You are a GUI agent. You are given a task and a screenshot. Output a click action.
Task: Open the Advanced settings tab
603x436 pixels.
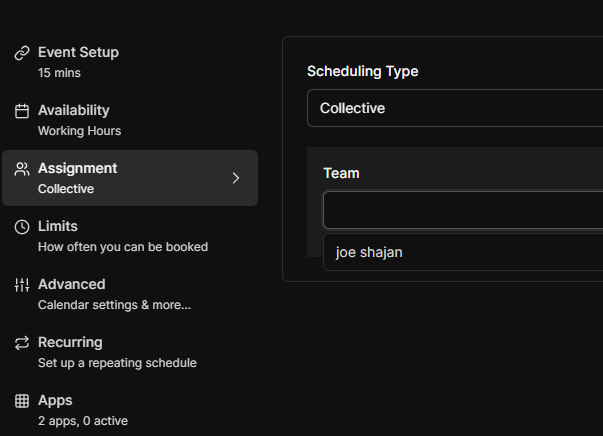click(72, 285)
